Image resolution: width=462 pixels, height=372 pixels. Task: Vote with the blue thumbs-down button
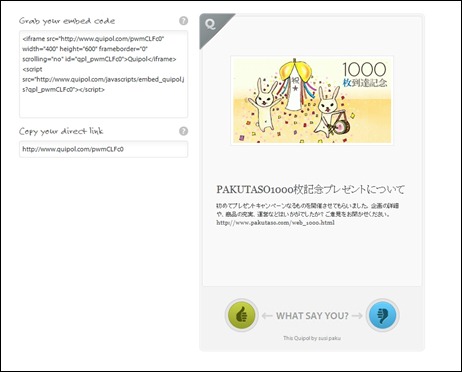(x=382, y=315)
